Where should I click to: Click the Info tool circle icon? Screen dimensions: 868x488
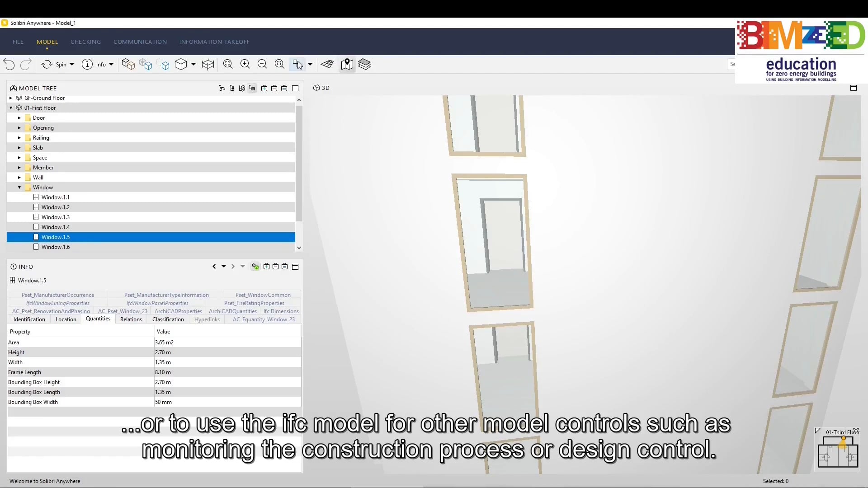87,64
